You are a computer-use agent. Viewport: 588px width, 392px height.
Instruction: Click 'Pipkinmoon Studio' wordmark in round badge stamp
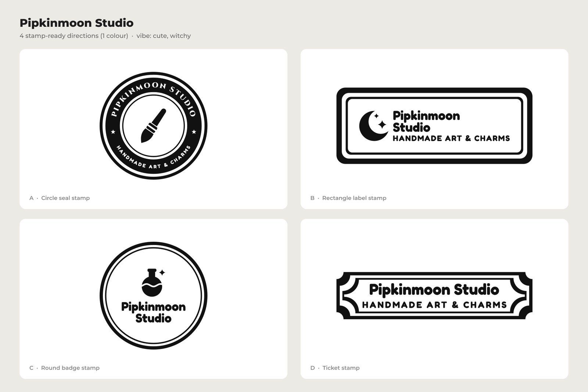click(154, 312)
